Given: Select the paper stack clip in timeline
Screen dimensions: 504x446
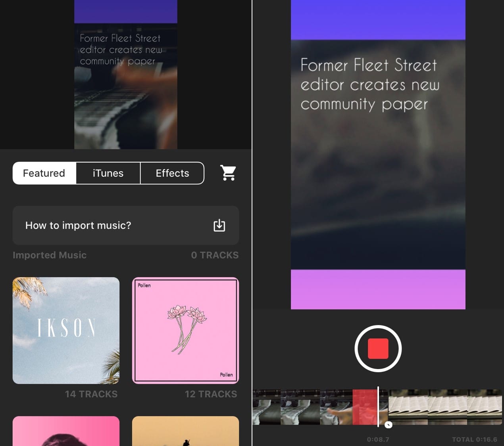Looking at the screenshot, I should tap(445, 407).
